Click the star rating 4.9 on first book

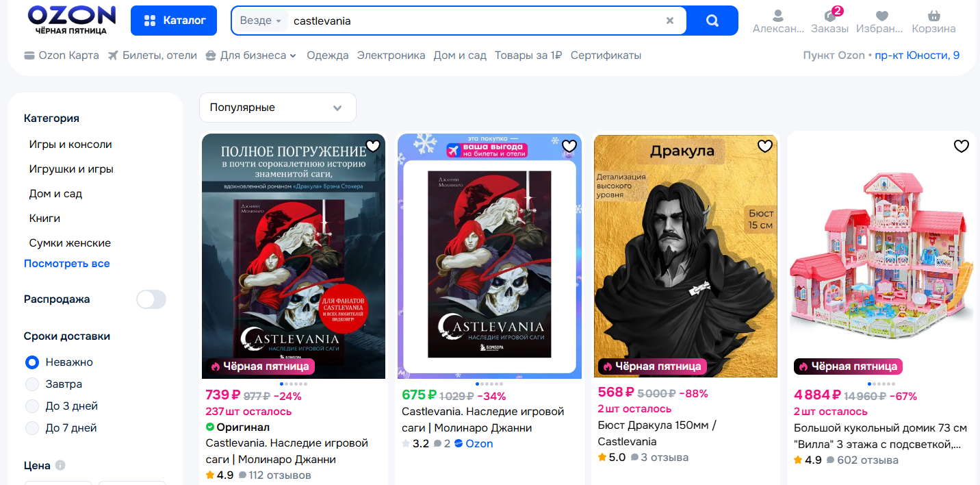coord(220,475)
